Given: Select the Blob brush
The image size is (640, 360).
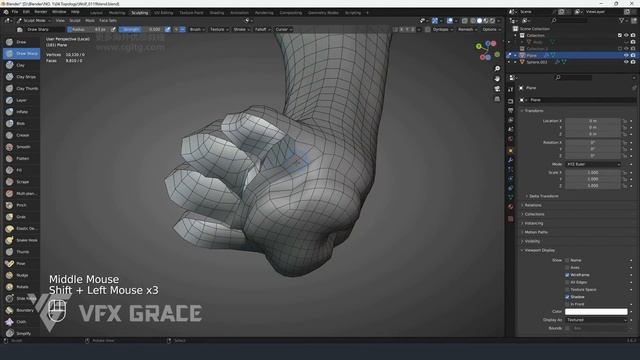Looking at the screenshot, I should (21, 123).
